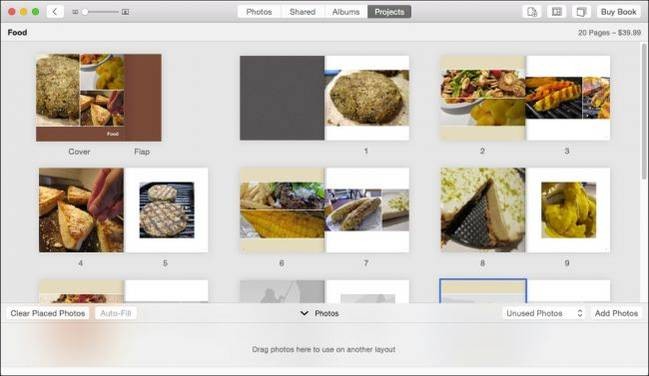Switch to the Photos tab

click(259, 12)
